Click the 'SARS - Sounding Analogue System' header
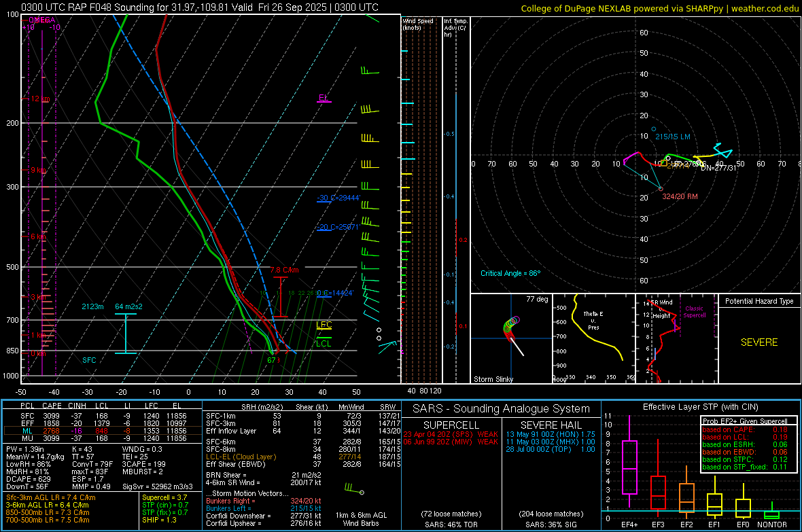802x532 pixels. [502, 408]
